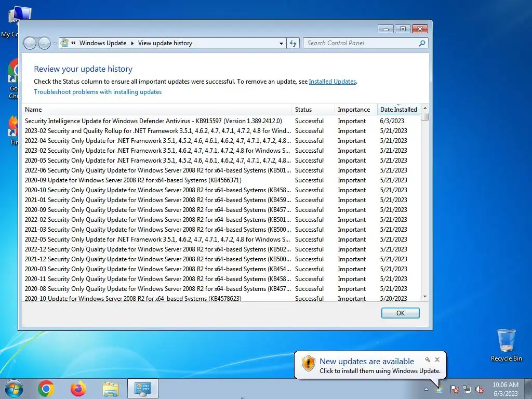Click OK to close update history
The image size is (532, 399).
point(401,313)
